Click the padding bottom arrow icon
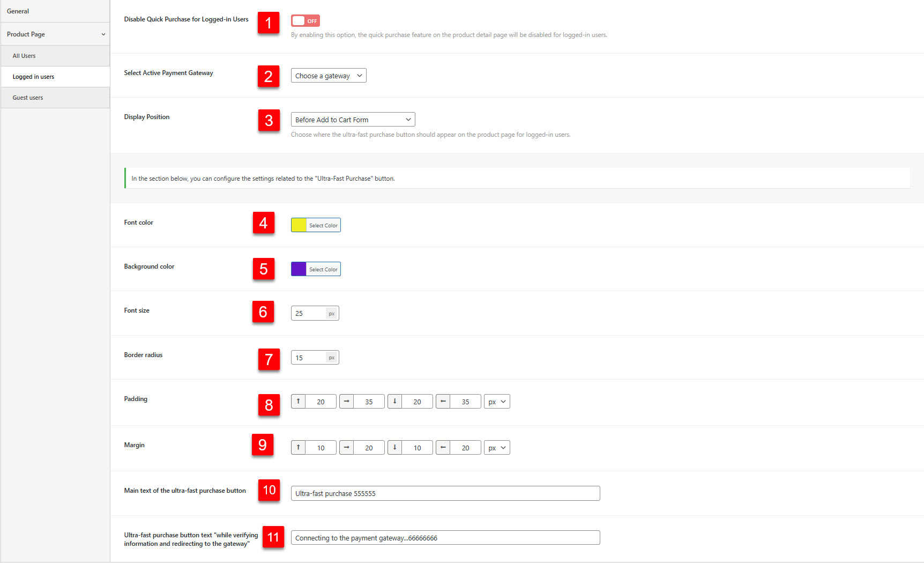 [x=395, y=402]
